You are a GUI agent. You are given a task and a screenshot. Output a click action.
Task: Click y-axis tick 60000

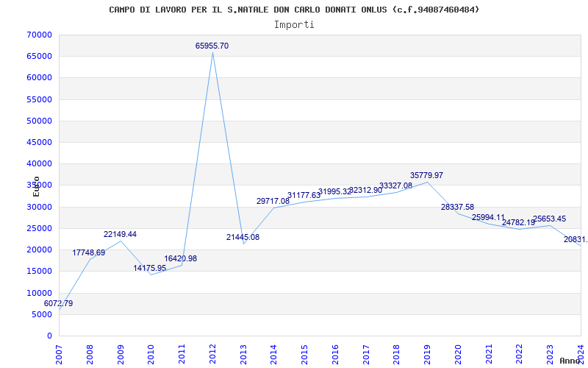(x=40, y=78)
